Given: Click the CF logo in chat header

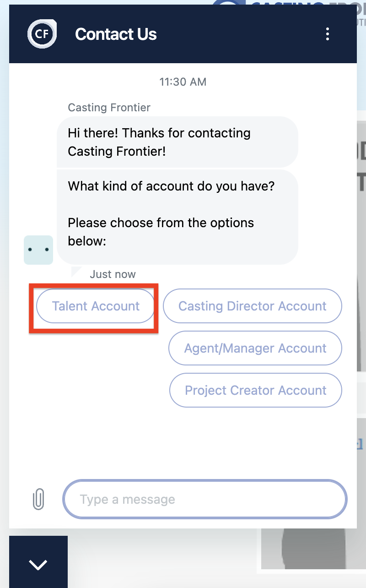Looking at the screenshot, I should pyautogui.click(x=42, y=34).
